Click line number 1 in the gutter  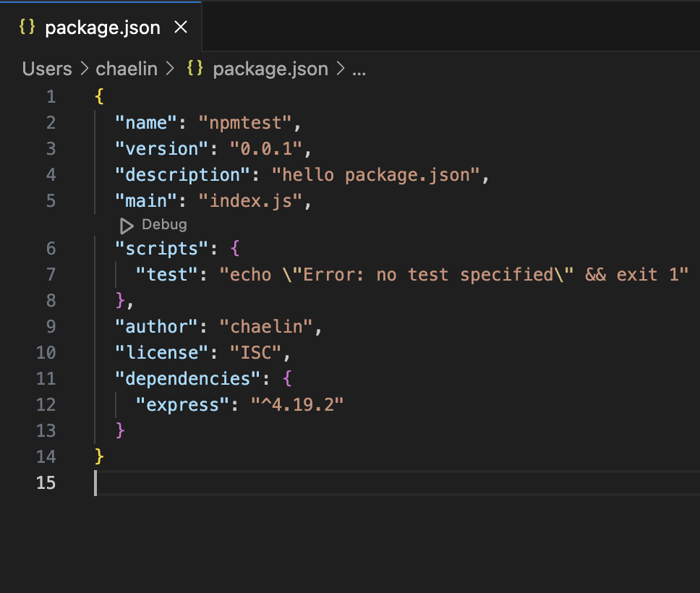pyautogui.click(x=51, y=97)
